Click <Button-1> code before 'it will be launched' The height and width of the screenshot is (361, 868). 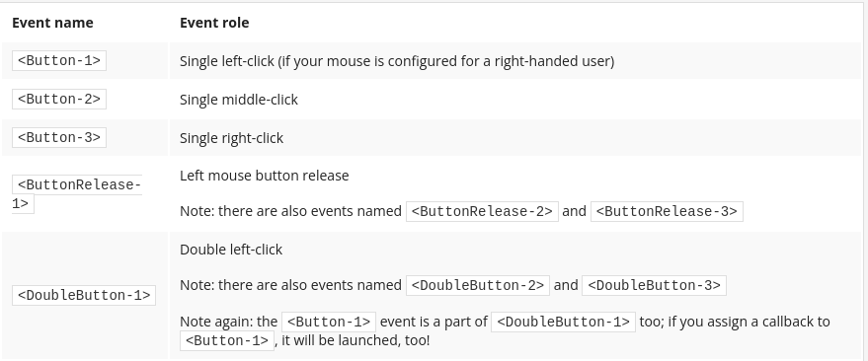coord(227,340)
